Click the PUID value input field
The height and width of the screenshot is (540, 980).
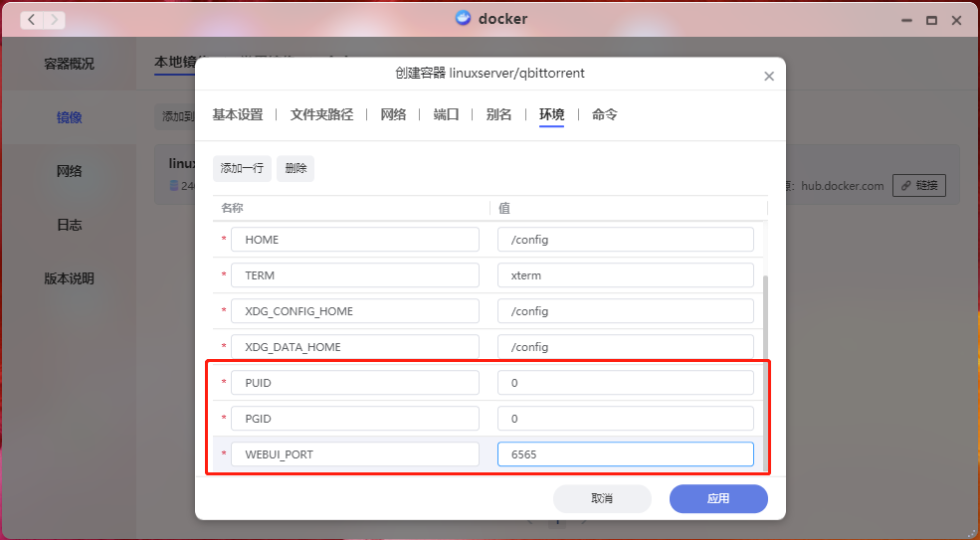[625, 383]
